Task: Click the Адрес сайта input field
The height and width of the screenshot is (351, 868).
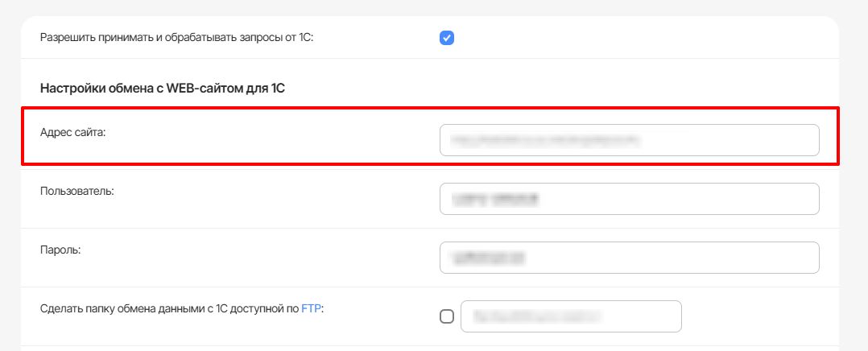Action: click(725, 139)
